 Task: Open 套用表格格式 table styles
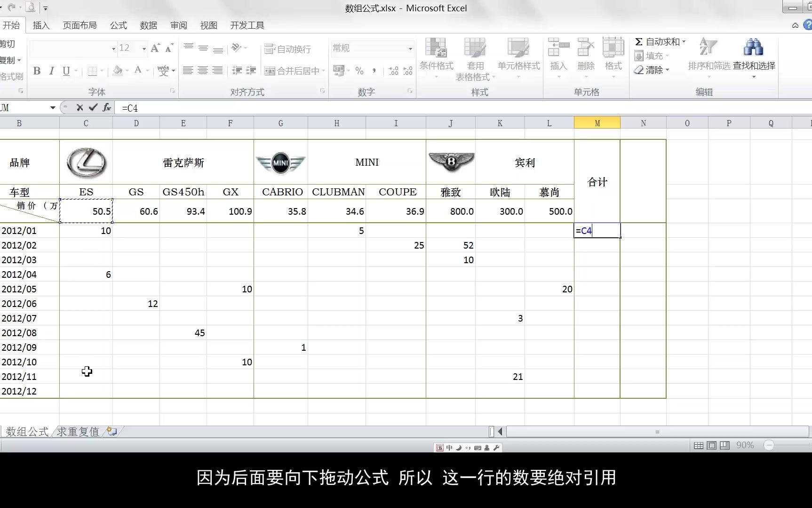click(x=475, y=59)
